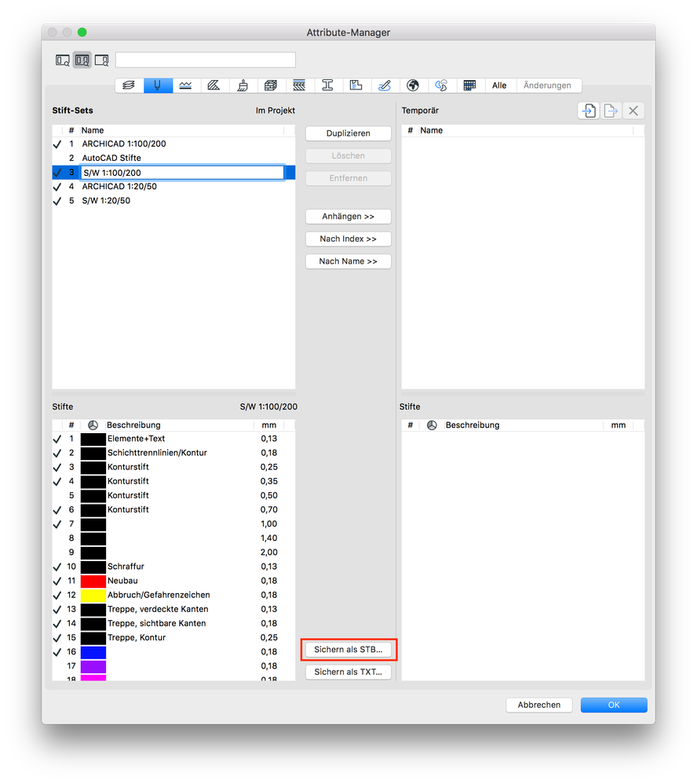The width and height of the screenshot is (697, 784).
Task: Switch to both-panels search view
Action: (x=82, y=60)
